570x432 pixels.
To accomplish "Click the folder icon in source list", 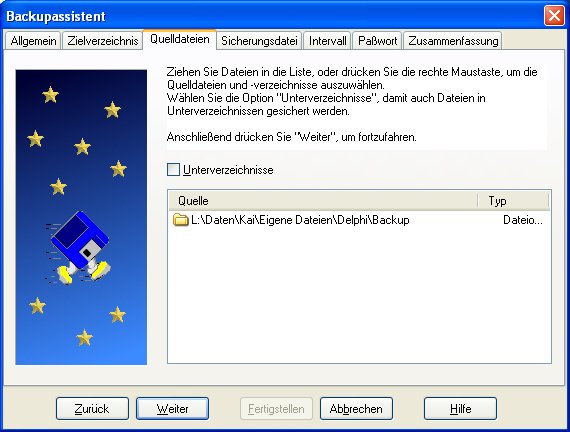I will [180, 220].
